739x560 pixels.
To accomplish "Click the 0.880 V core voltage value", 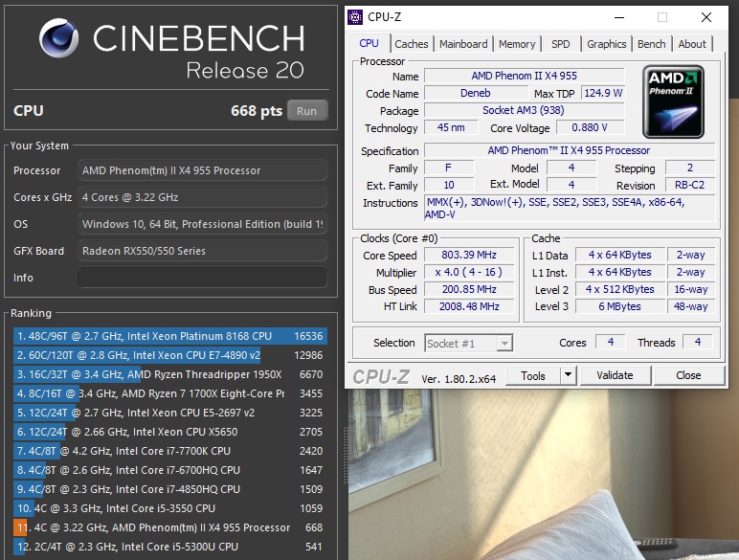I will coord(590,127).
